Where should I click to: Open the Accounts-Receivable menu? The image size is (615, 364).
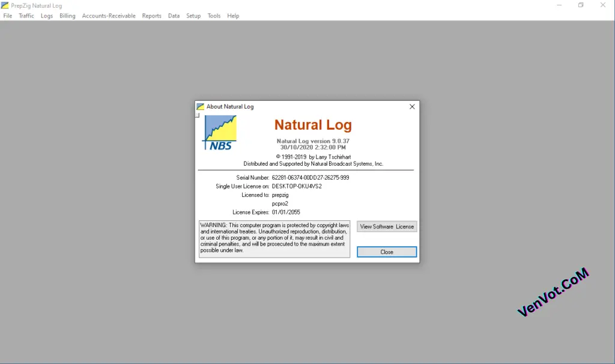109,16
